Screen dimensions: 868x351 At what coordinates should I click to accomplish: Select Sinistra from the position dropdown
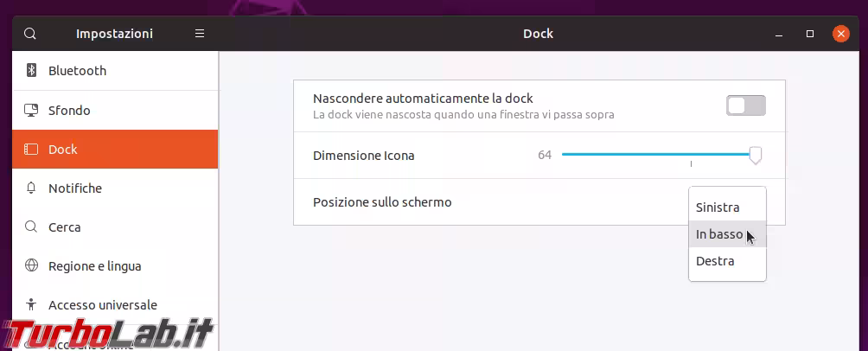coord(718,207)
